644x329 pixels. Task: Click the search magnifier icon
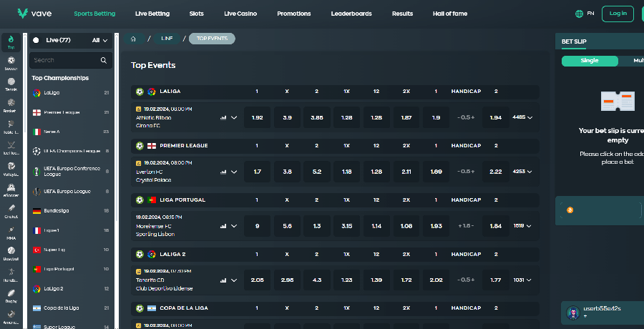tap(104, 61)
